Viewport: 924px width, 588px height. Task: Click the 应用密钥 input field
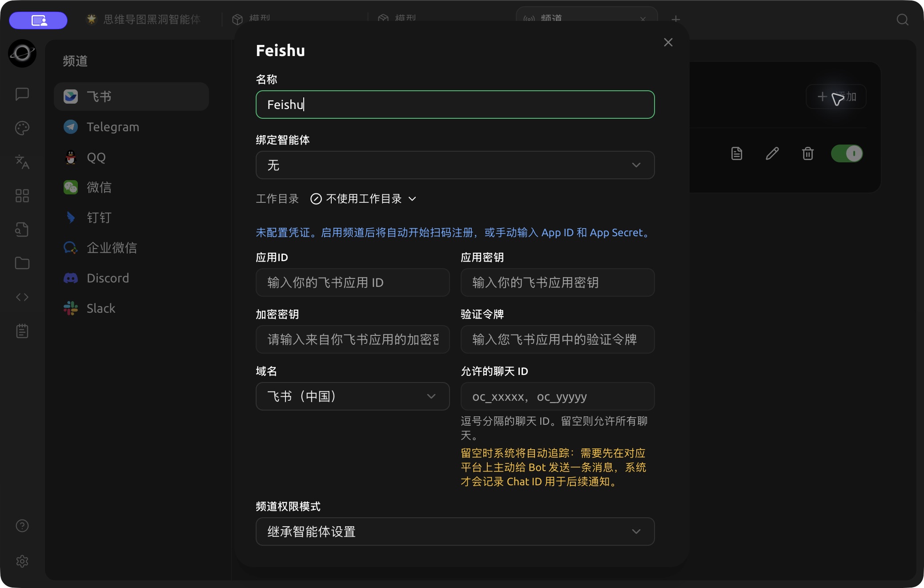pos(558,282)
